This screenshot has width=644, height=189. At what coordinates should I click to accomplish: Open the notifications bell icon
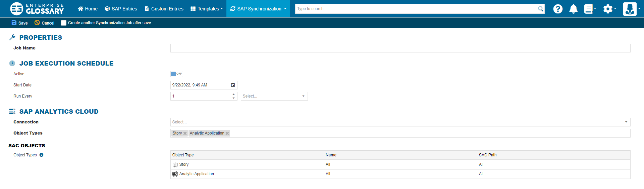573,9
